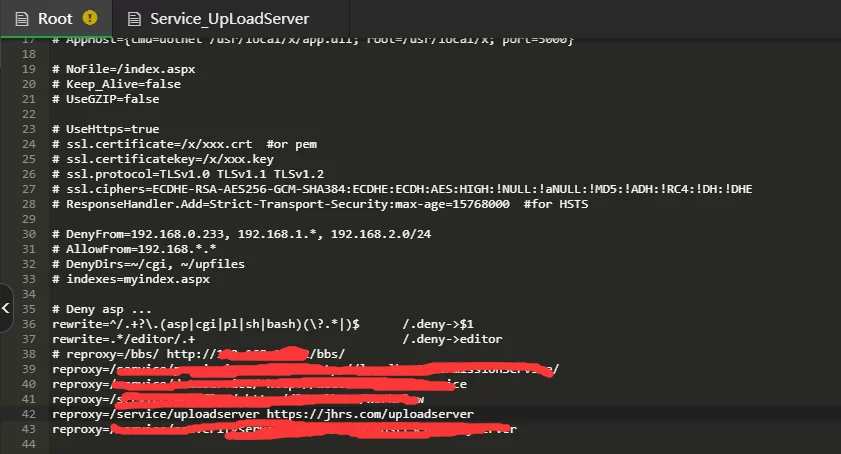Click the warning badge on Root tab

[x=90, y=18]
